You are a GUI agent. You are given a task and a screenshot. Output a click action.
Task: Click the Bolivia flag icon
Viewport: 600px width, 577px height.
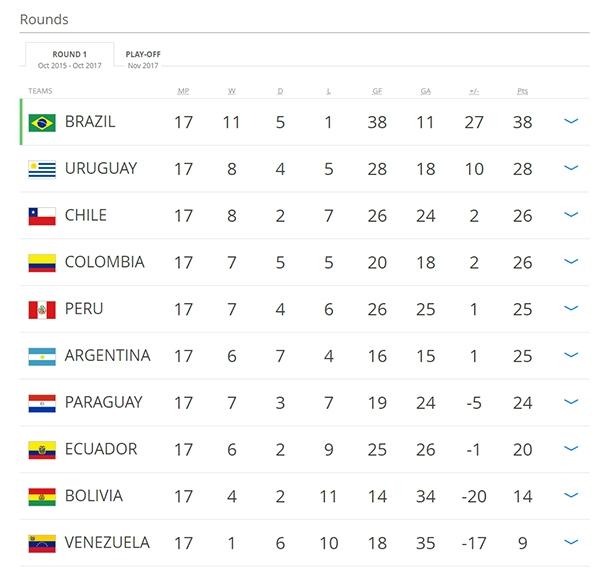point(42,497)
